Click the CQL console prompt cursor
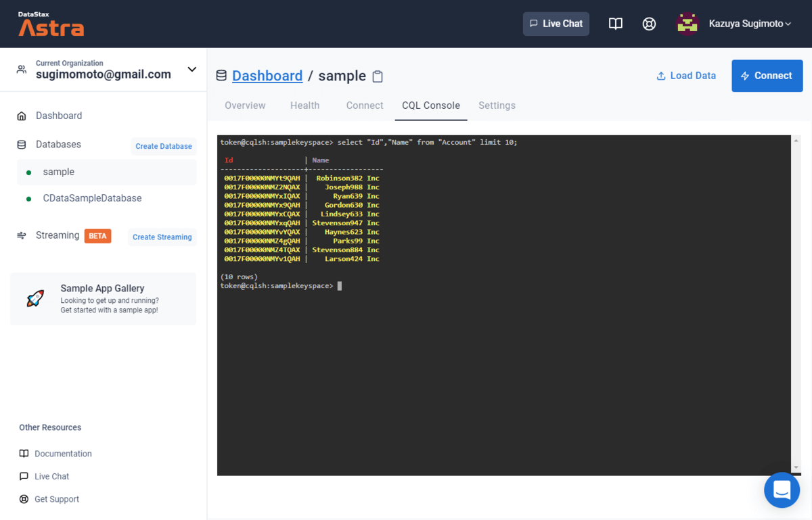 coord(339,286)
